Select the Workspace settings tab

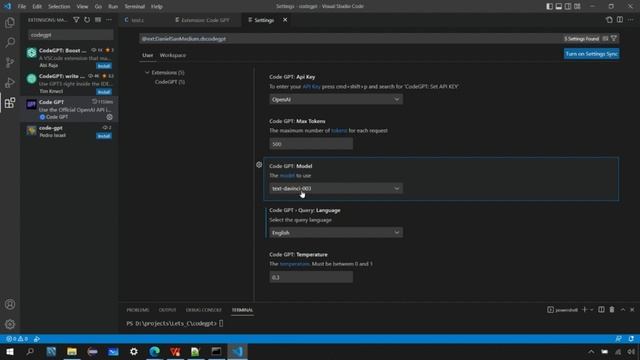(173, 55)
